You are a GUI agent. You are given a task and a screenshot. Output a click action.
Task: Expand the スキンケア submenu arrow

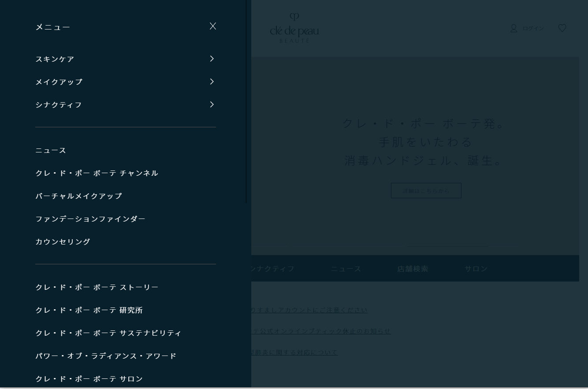pyautogui.click(x=212, y=59)
